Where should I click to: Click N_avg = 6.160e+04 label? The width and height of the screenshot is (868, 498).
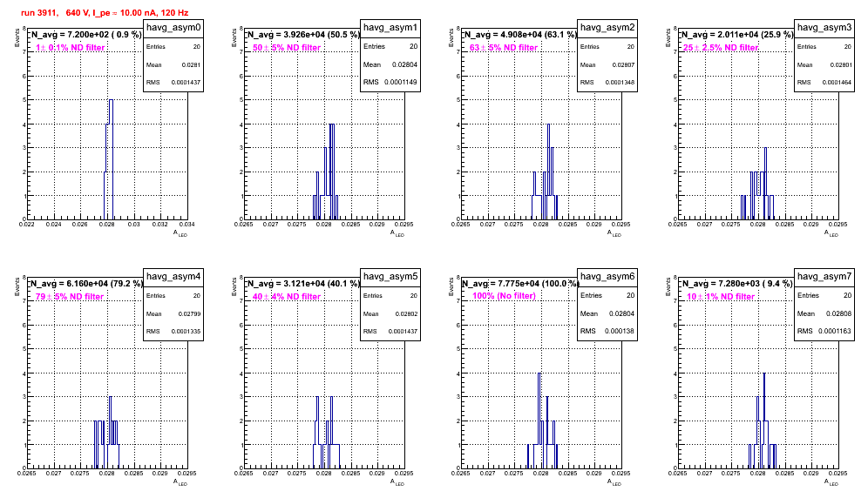pos(86,284)
